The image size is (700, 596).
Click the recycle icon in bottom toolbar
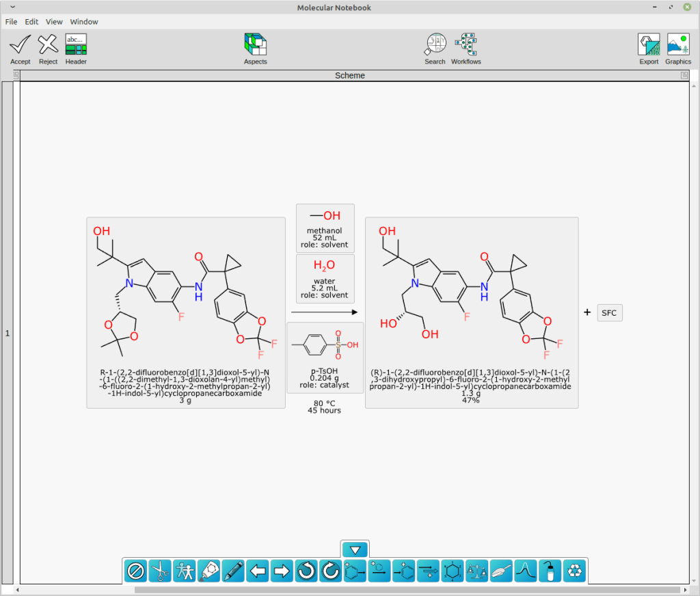(x=574, y=570)
